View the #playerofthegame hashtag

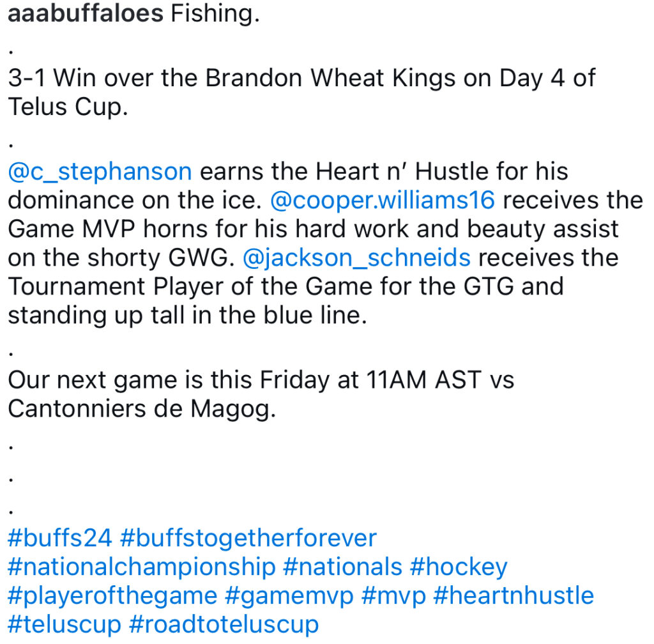112,595
